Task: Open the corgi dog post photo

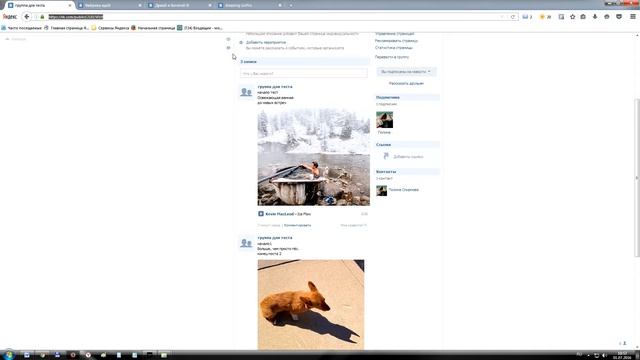Action: coord(311,305)
